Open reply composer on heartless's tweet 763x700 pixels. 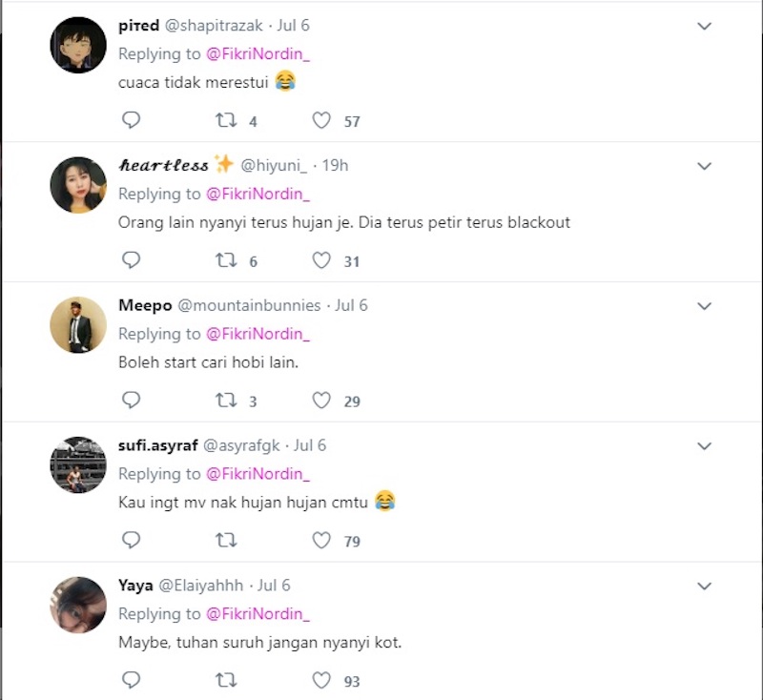(131, 260)
